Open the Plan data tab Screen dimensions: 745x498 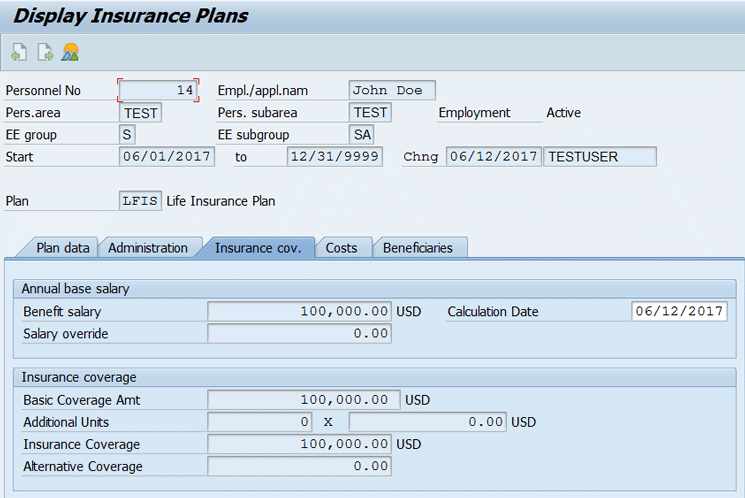pos(62,248)
